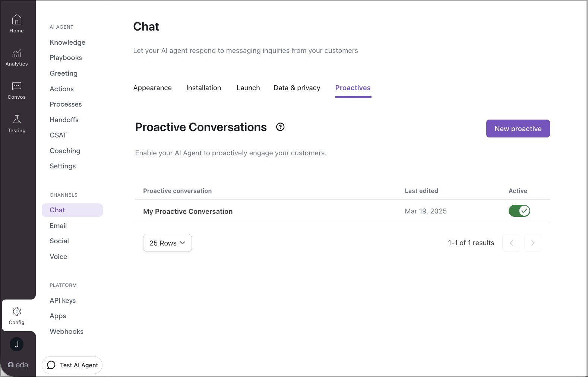
Task: Click the New proactive button
Action: [x=518, y=128]
